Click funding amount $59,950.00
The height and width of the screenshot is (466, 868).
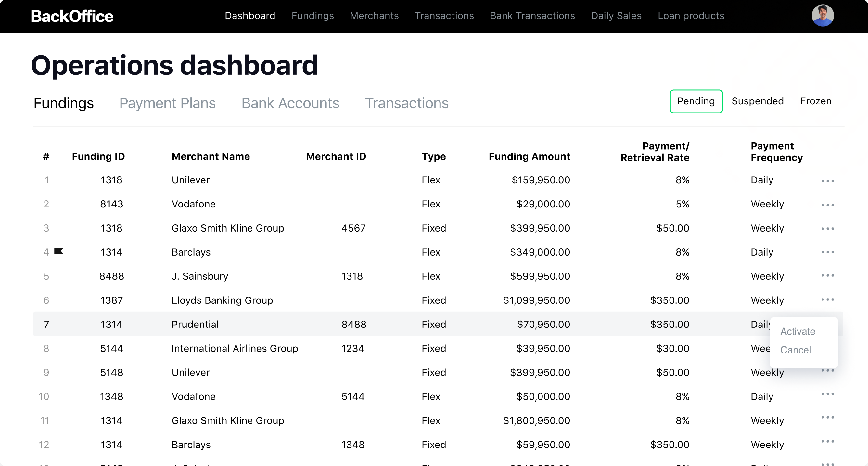point(543,445)
